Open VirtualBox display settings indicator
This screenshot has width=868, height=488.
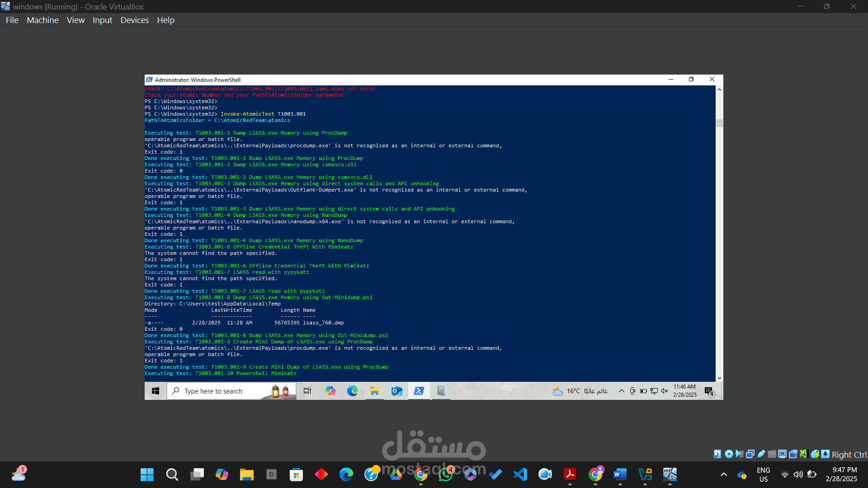click(x=783, y=454)
